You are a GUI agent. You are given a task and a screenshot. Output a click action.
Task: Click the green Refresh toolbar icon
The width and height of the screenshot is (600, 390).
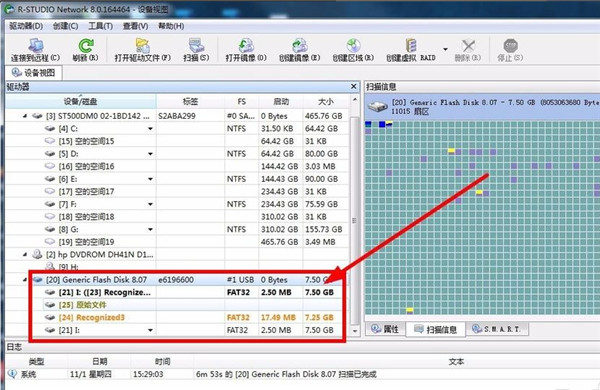[86, 46]
